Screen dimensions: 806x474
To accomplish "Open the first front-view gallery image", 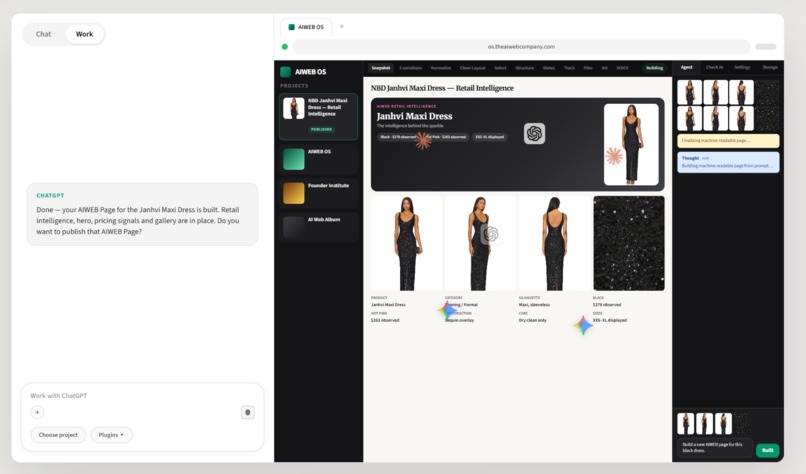I will pyautogui.click(x=406, y=243).
